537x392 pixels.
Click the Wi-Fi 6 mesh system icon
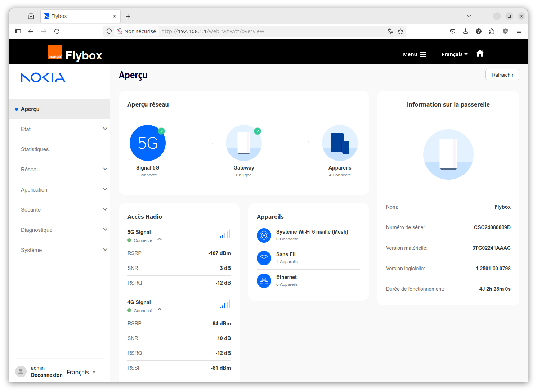[264, 235]
